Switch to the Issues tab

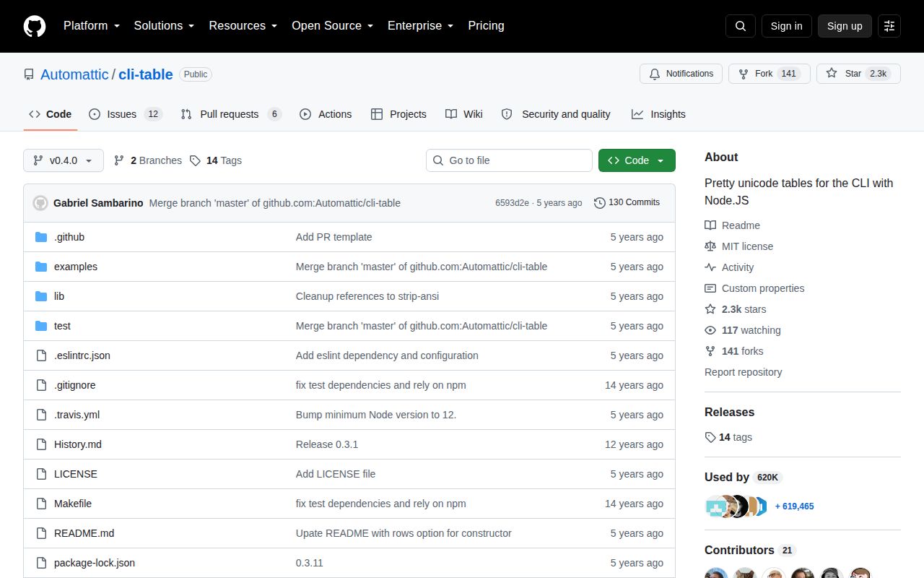pyautogui.click(x=126, y=114)
